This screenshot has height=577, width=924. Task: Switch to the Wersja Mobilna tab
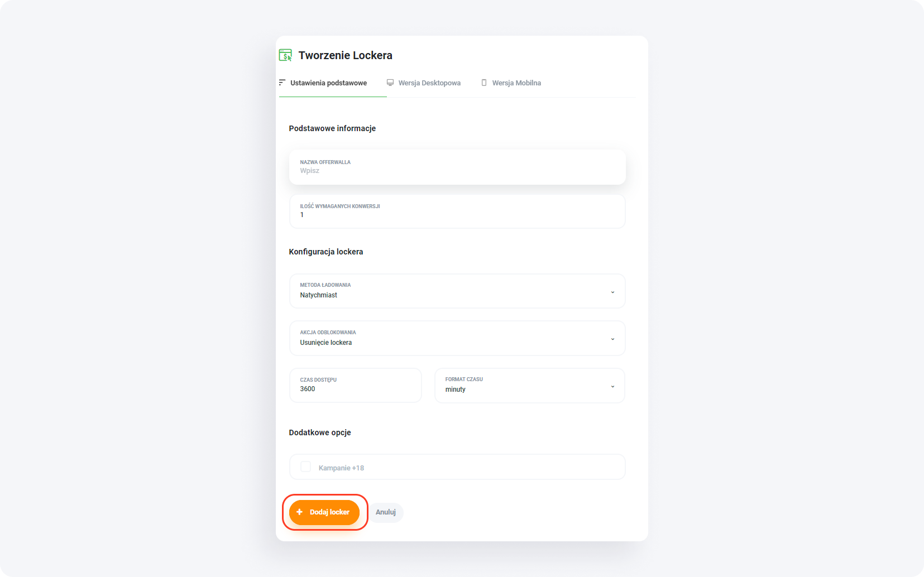point(516,83)
